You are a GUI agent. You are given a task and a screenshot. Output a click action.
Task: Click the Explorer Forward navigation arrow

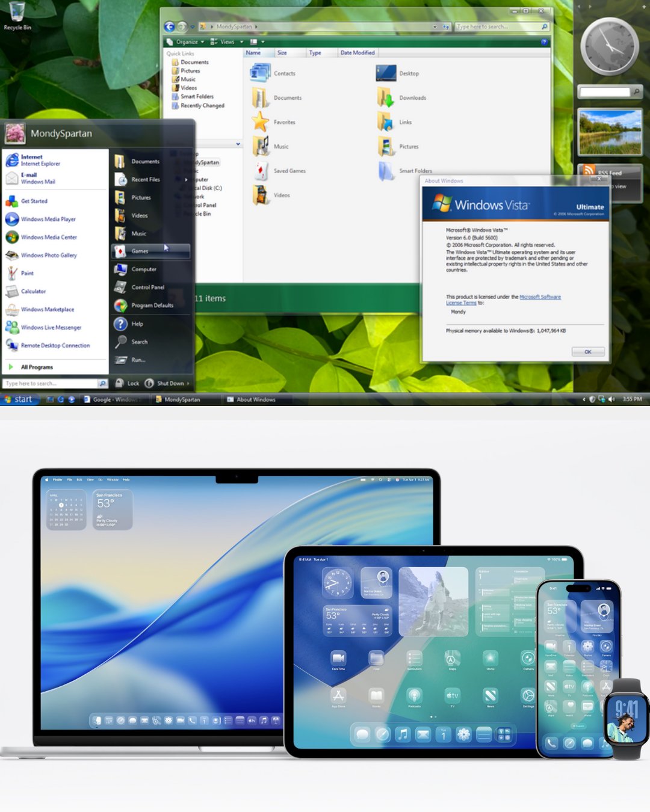(x=182, y=26)
